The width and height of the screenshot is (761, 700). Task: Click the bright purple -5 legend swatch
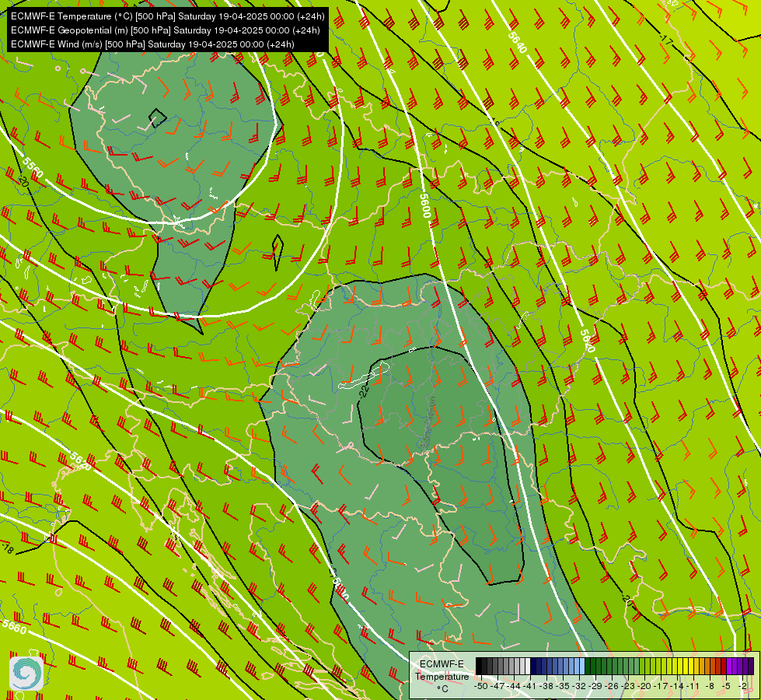click(729, 666)
